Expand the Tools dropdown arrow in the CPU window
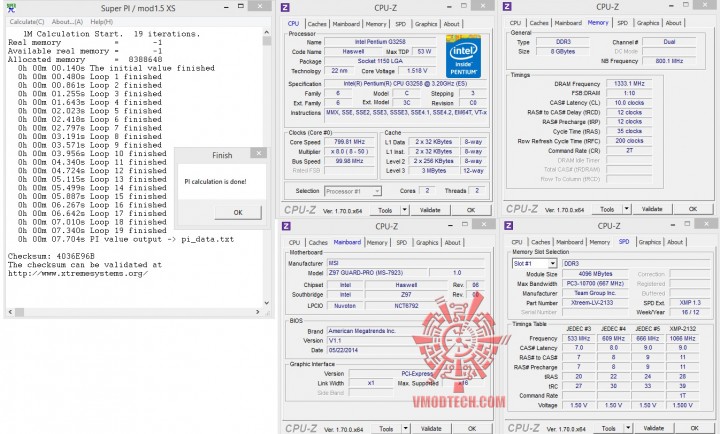The width and height of the screenshot is (720, 434). click(405, 210)
